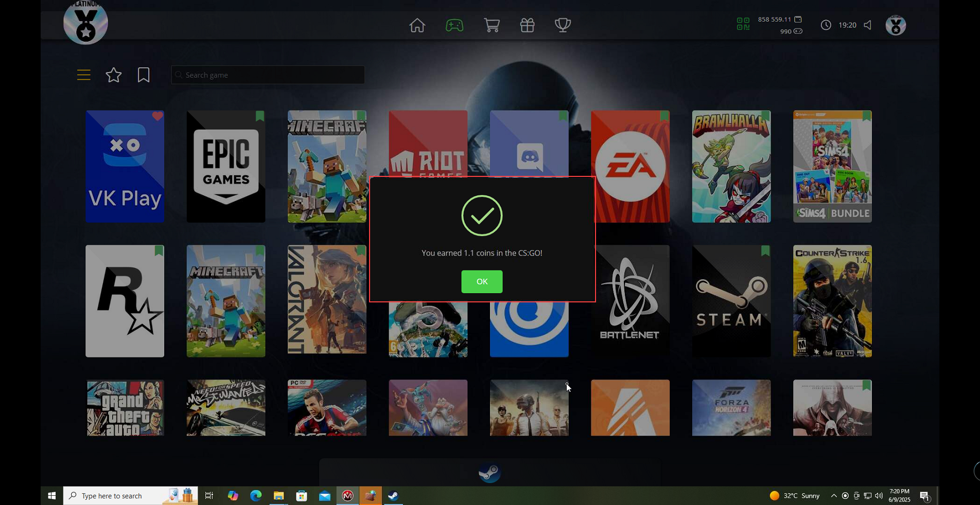Screen dimensions: 980x505
Task: Show bookmarked games with bookmark filter
Action: [144, 75]
